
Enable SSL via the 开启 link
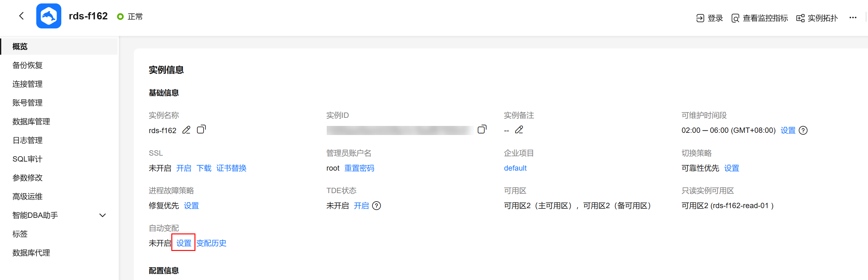(184, 168)
